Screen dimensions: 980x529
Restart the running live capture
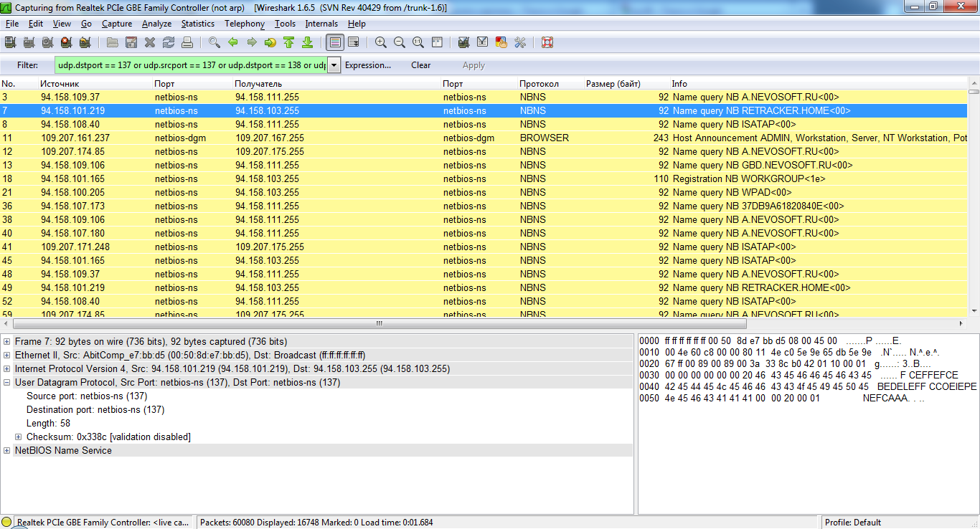click(x=85, y=42)
